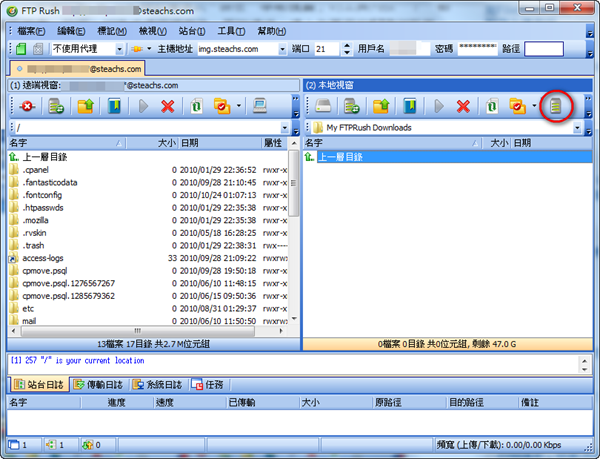This screenshot has width=600, height=459.
Task: Go up one folder in local pane toolbar
Action: pyautogui.click(x=381, y=106)
